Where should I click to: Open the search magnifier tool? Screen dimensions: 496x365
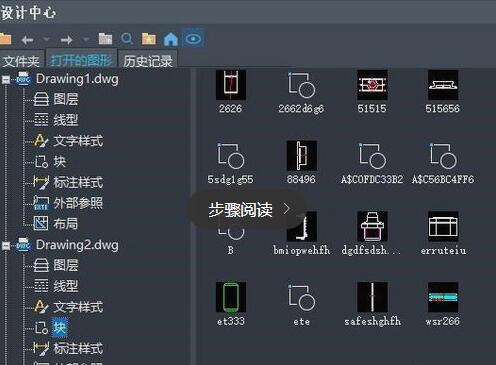(x=127, y=39)
